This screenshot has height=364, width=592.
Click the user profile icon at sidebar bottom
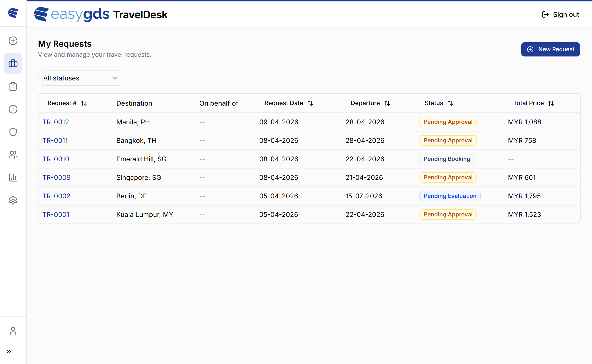[x=13, y=331]
